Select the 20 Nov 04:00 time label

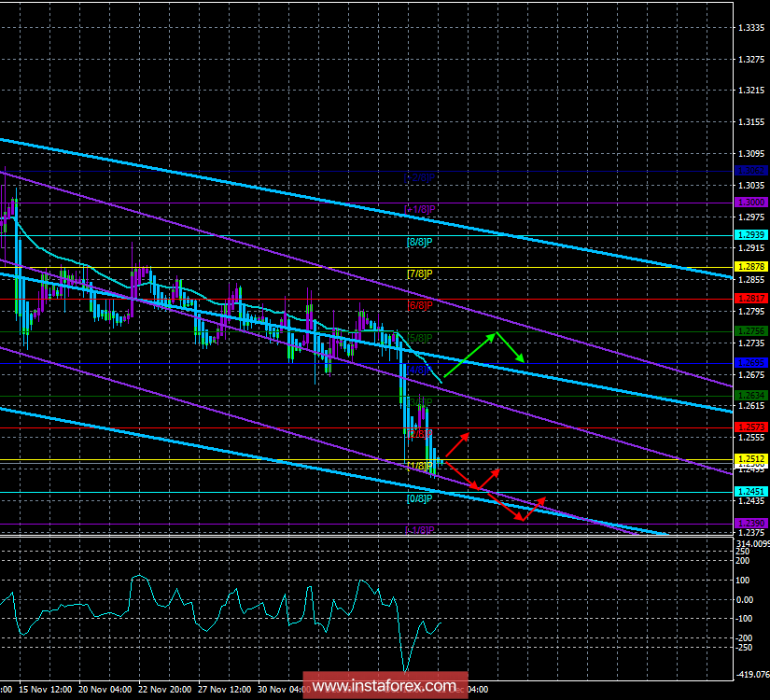tap(105, 689)
